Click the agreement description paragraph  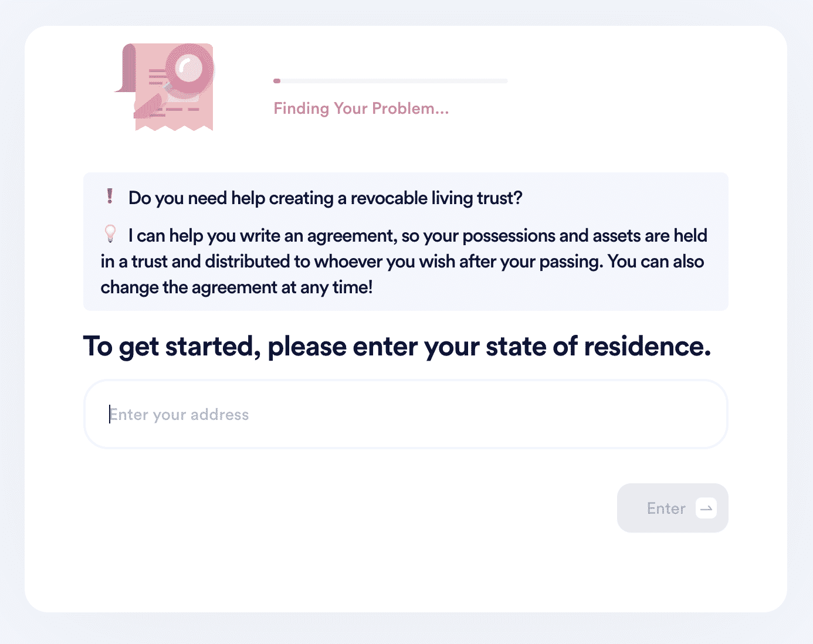(x=404, y=262)
